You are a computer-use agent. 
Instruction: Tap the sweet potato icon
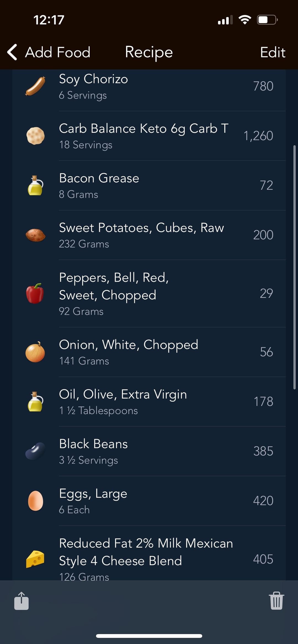pos(35,235)
